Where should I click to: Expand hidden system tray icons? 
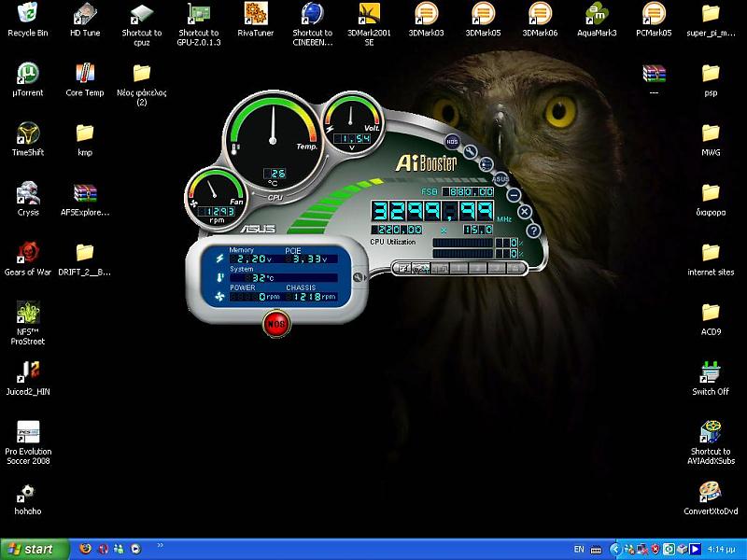coord(614,550)
